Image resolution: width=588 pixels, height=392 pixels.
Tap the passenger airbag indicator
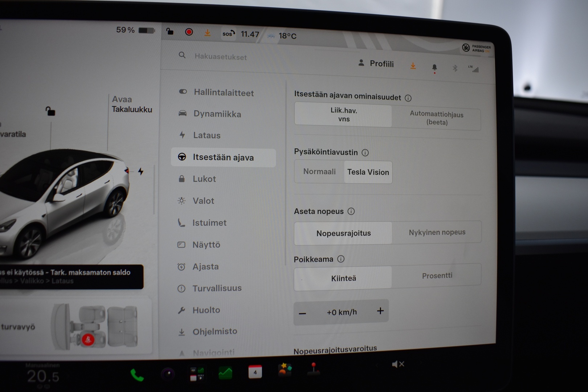click(477, 48)
